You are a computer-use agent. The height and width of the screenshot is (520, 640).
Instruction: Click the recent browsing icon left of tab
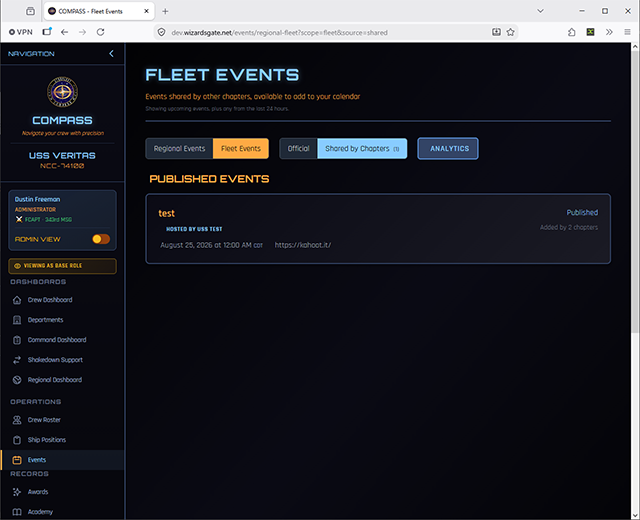[31, 11]
